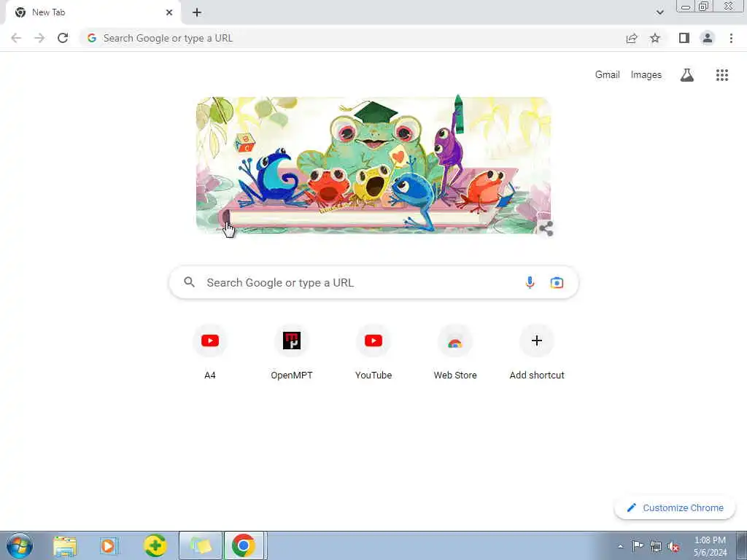Image resolution: width=747 pixels, height=560 pixels.
Task: Open the Chrome three-dot menu
Action: (731, 38)
